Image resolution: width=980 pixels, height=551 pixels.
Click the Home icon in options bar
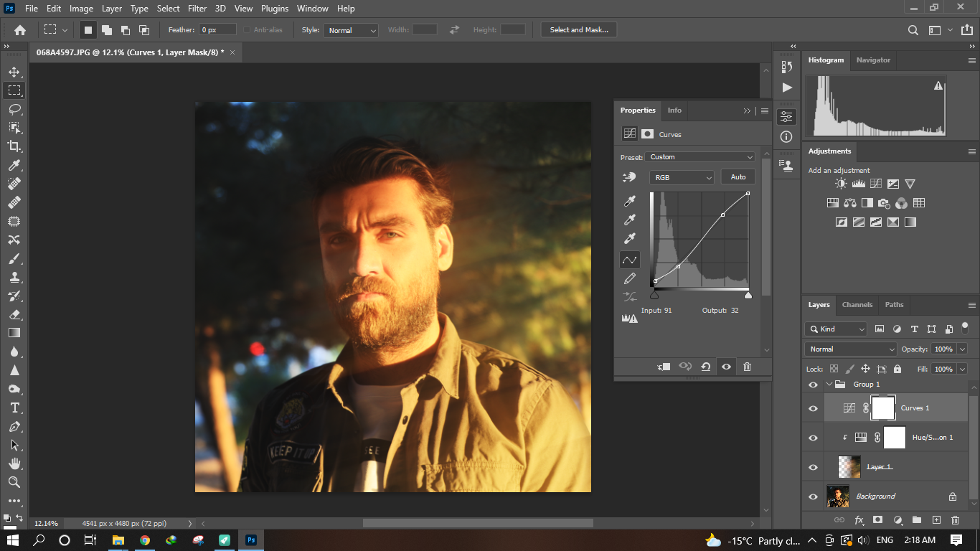pos(20,30)
